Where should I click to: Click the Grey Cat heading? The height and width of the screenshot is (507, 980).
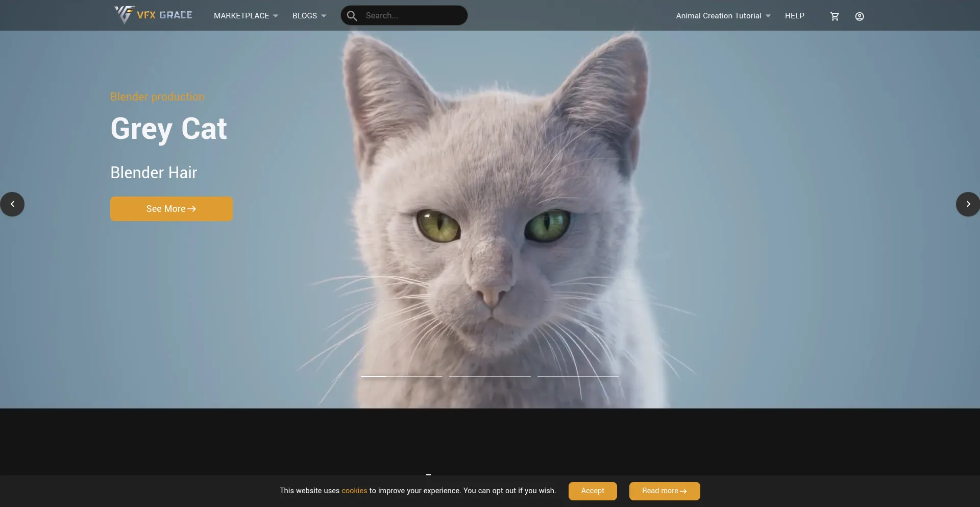(x=168, y=129)
